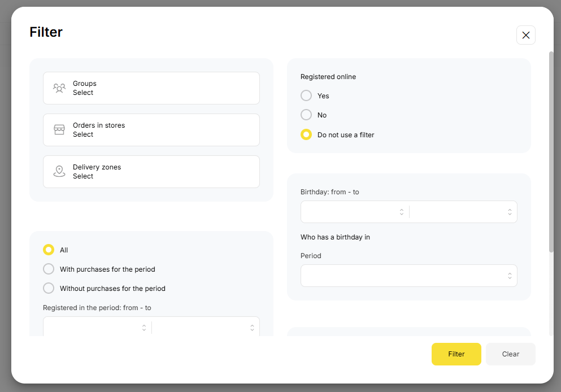
Task: Choose With purchases for the period
Action: click(49, 269)
